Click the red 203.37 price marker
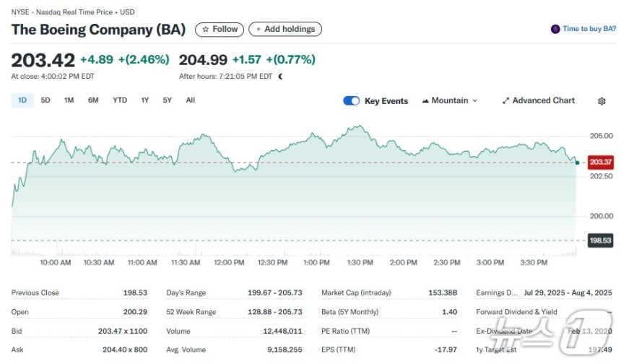The width and height of the screenshot is (621, 364). point(601,162)
